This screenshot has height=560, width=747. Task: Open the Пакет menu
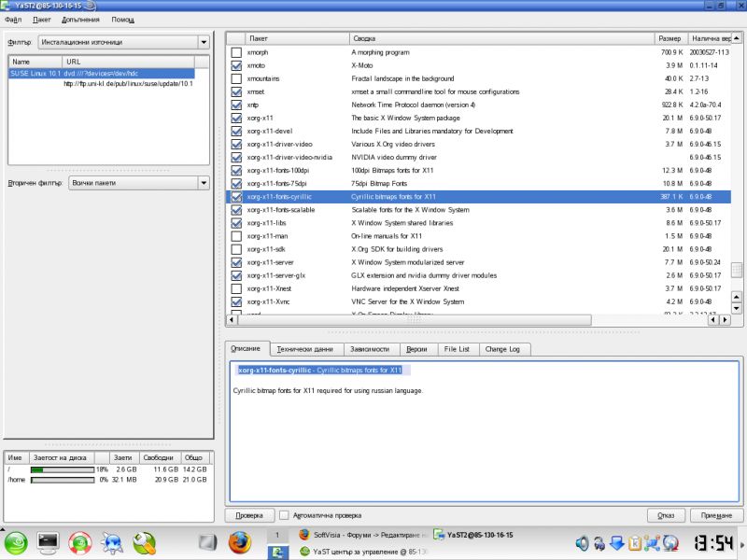[x=42, y=20]
